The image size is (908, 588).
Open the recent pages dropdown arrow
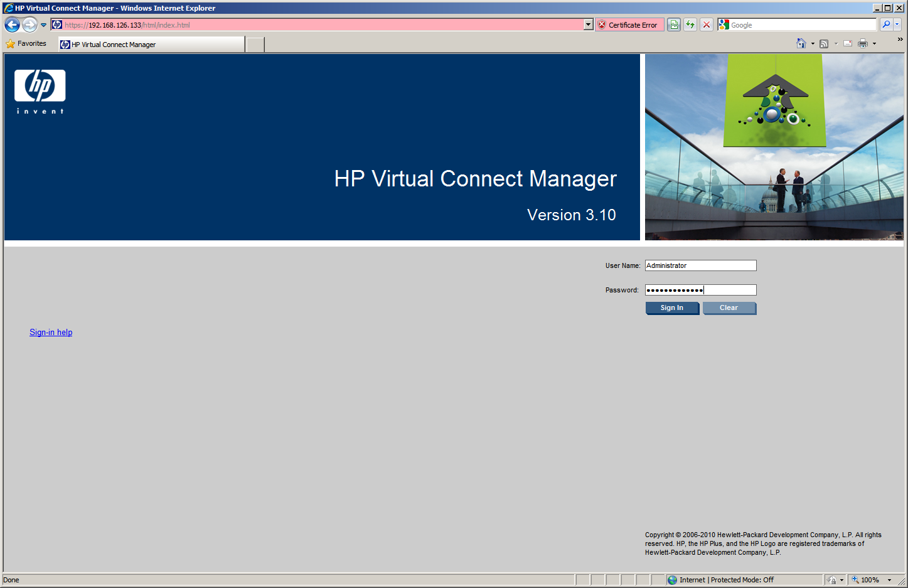[43, 25]
